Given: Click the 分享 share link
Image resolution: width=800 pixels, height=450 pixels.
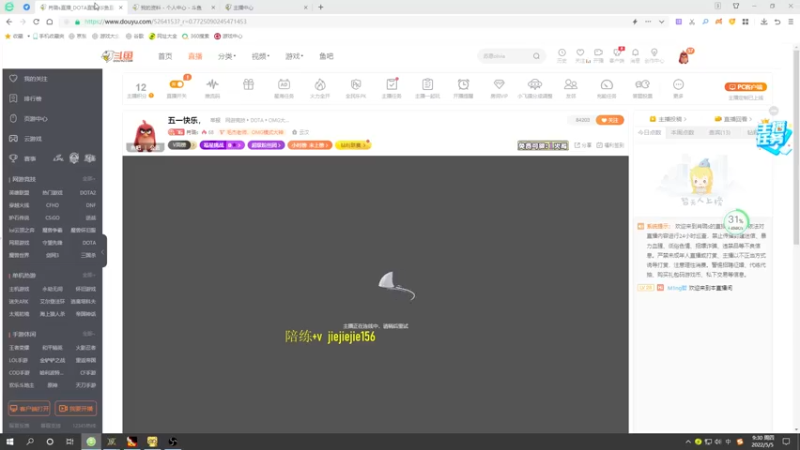Looking at the screenshot, I should (583, 145).
